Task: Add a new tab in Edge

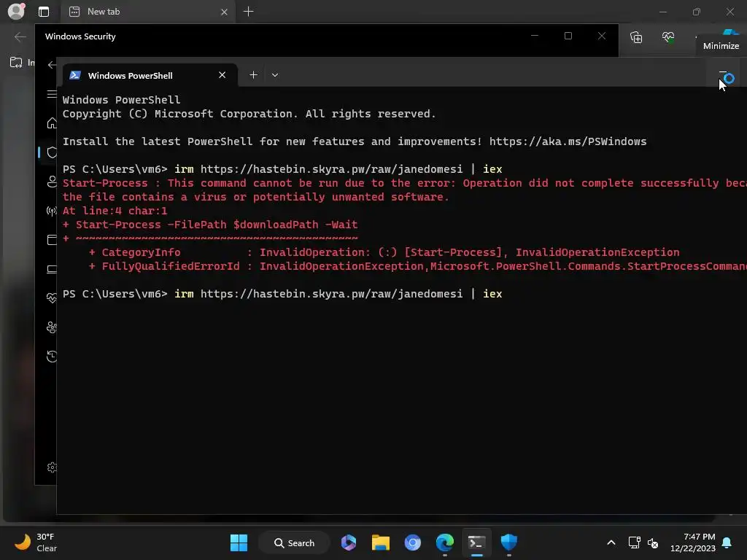Action: pyautogui.click(x=248, y=12)
